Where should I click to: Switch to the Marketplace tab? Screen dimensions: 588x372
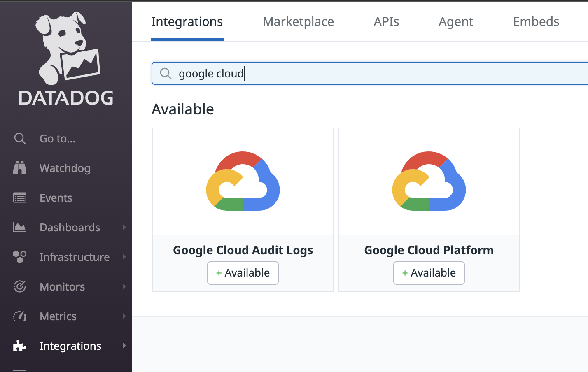tap(298, 22)
